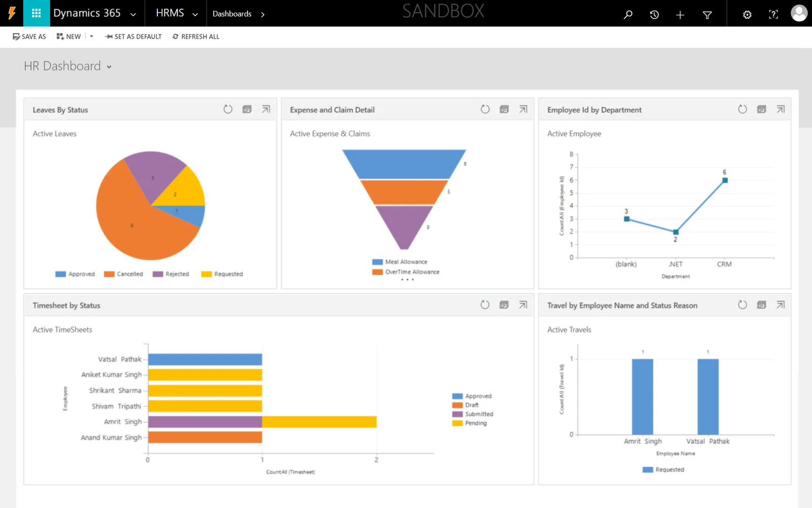Click the Shivam Tripathi axis label

click(x=116, y=406)
